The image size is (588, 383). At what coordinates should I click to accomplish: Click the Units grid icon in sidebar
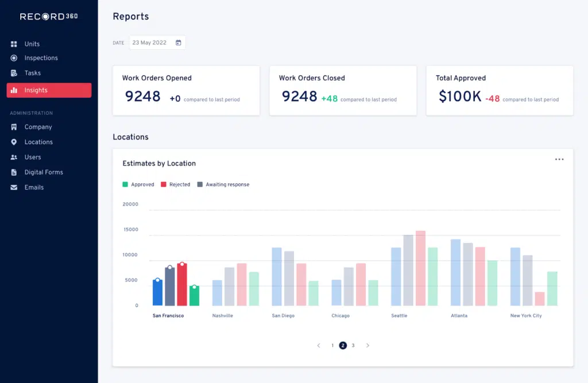point(14,44)
